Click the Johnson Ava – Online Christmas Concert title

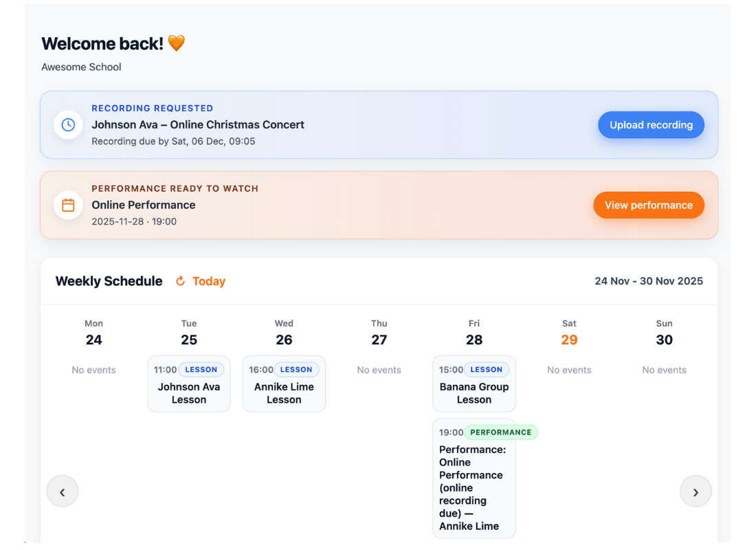coord(198,125)
